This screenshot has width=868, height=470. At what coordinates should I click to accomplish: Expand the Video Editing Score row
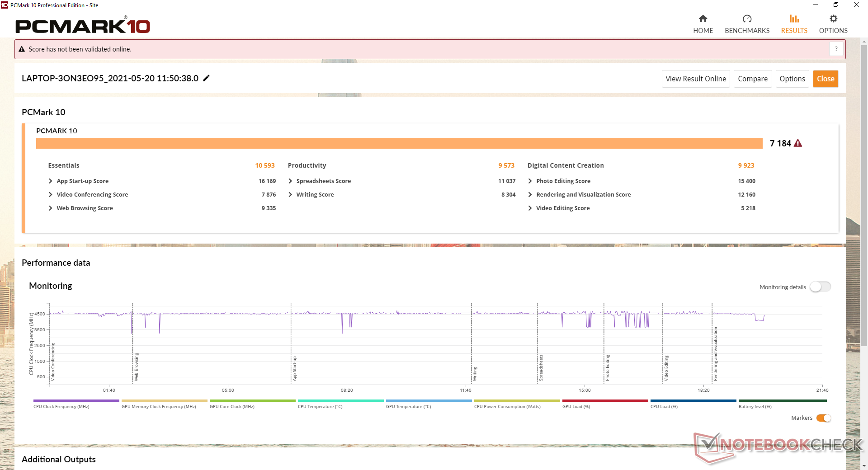coord(530,208)
